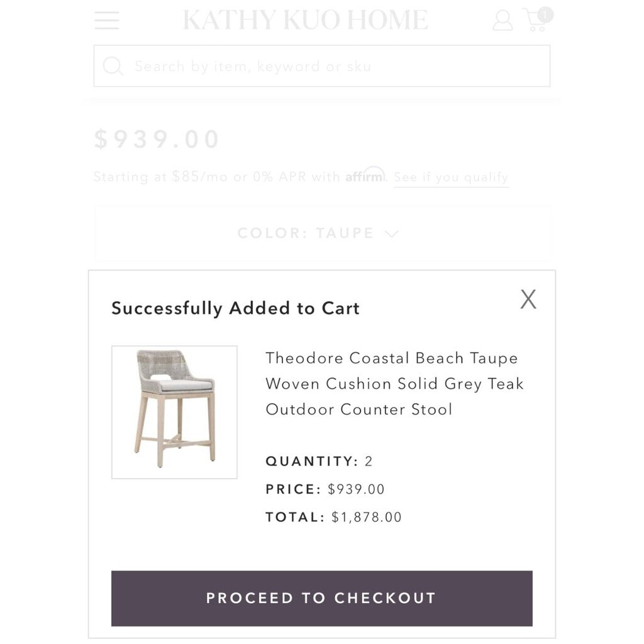The image size is (644, 644).
Task: Open the user account icon
Action: click(502, 20)
